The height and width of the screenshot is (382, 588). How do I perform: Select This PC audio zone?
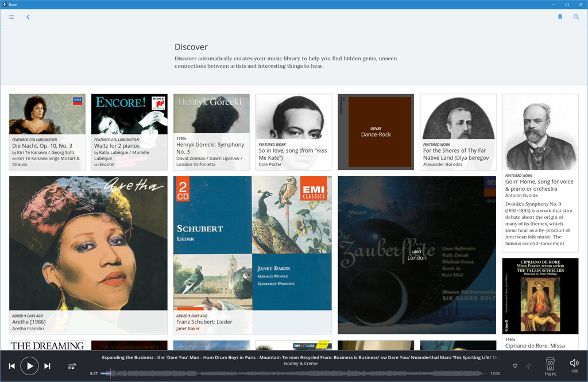(550, 365)
